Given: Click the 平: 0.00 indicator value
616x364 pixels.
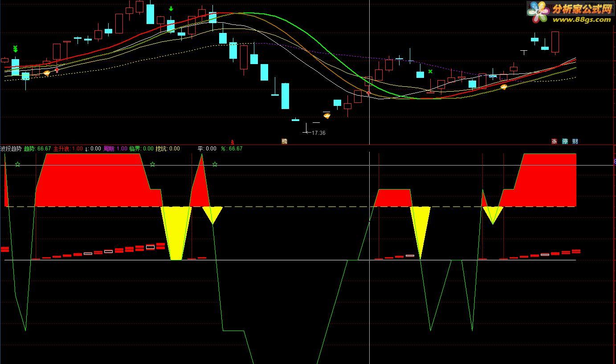Looking at the screenshot, I should 207,149.
